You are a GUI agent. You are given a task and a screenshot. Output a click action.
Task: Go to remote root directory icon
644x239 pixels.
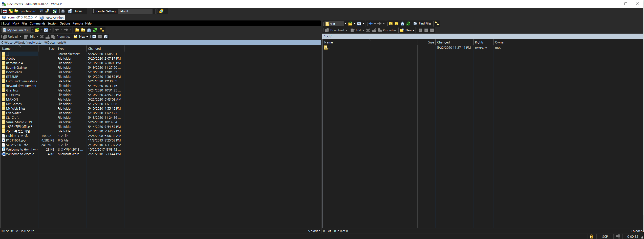[x=396, y=24]
